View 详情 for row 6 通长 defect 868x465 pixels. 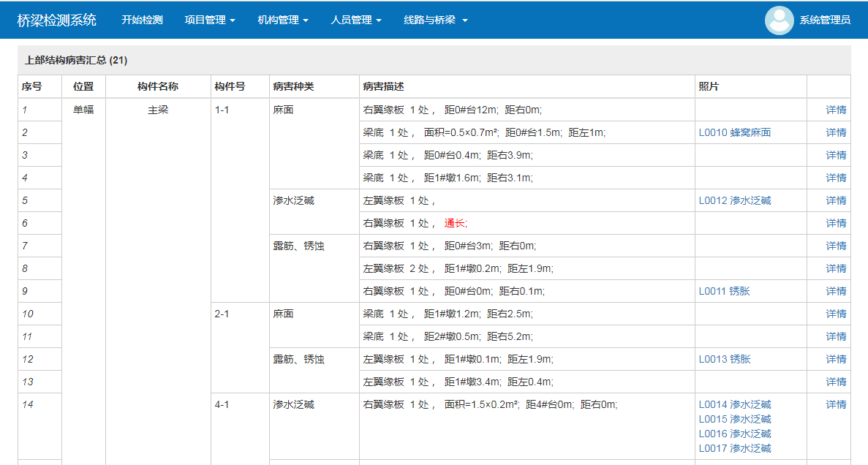tap(836, 223)
